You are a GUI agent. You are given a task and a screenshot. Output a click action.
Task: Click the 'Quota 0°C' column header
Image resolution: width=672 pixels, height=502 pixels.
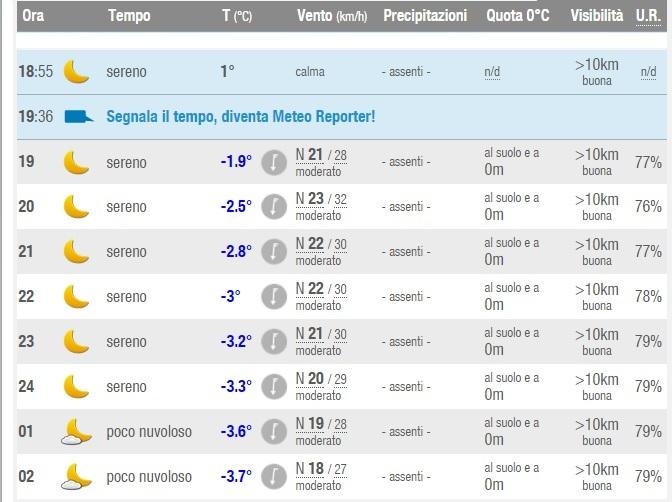click(x=520, y=16)
